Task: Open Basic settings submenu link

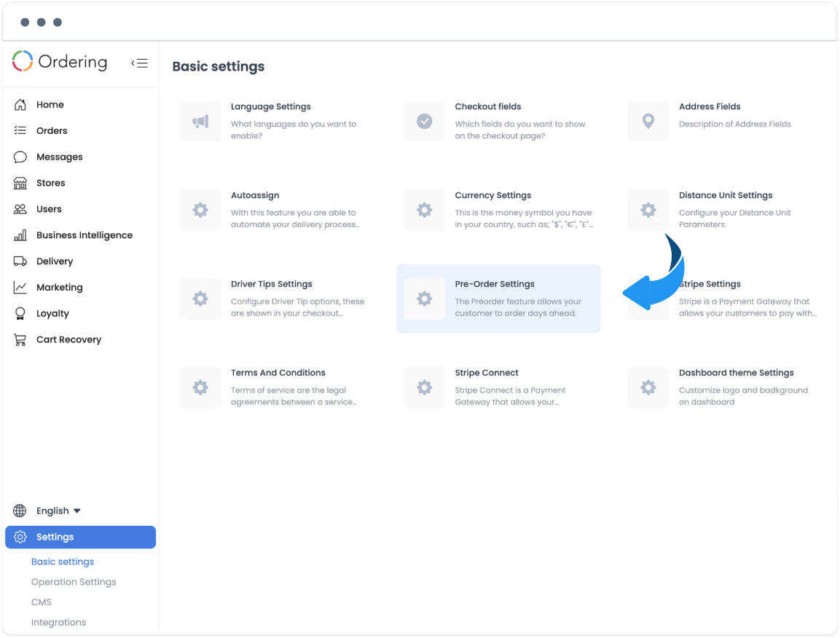Action: tap(63, 562)
